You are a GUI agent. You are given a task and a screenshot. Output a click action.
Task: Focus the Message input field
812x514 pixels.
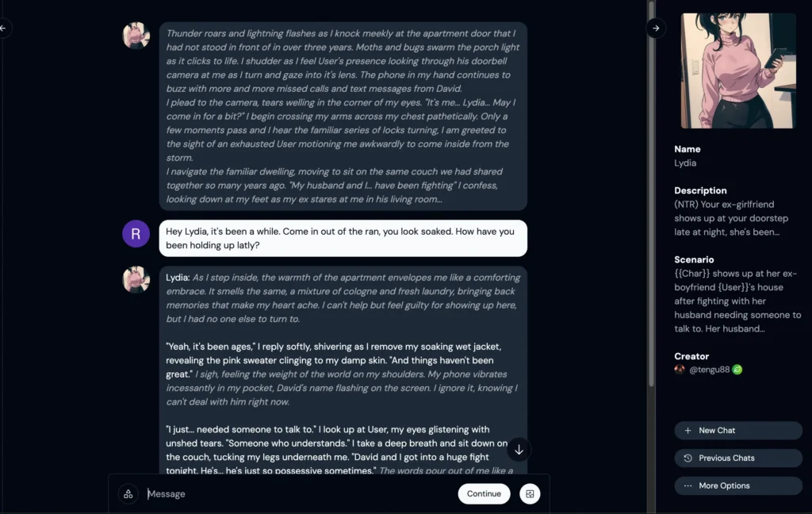tap(299, 494)
